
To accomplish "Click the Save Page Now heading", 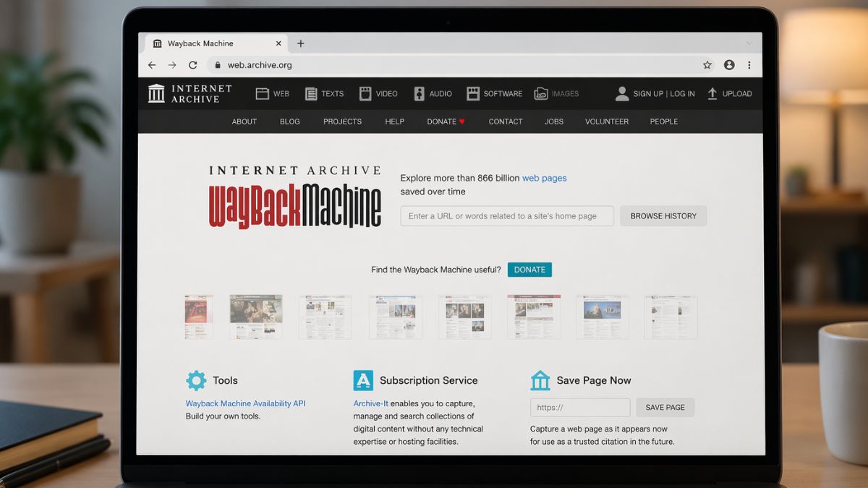I will (x=594, y=380).
